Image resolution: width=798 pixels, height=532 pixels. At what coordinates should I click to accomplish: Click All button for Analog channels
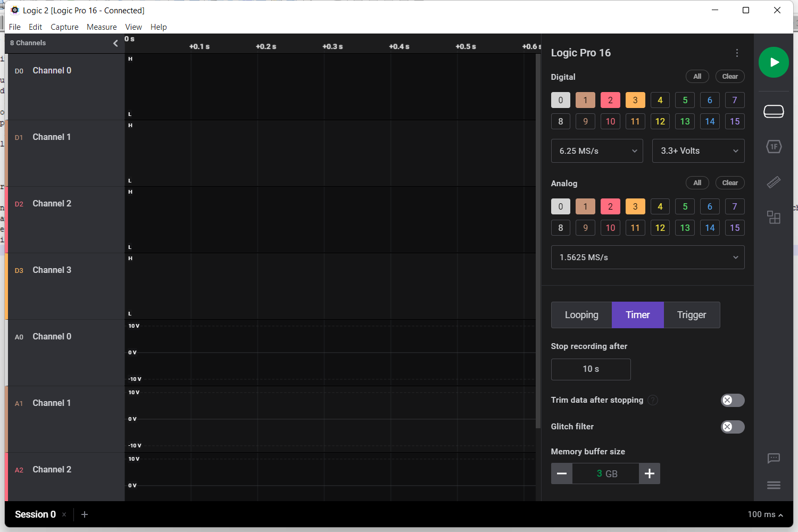point(697,183)
